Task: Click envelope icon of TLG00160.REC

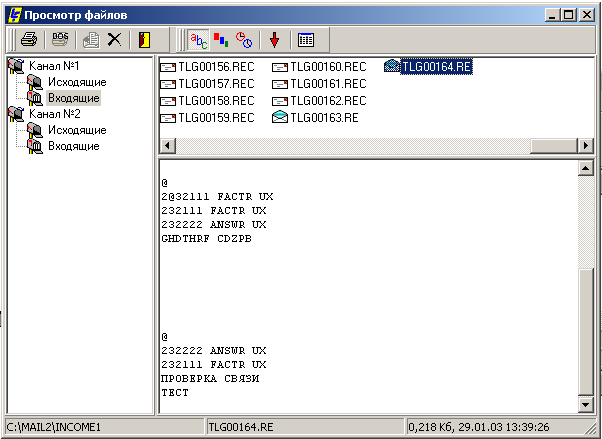Action: click(x=280, y=68)
